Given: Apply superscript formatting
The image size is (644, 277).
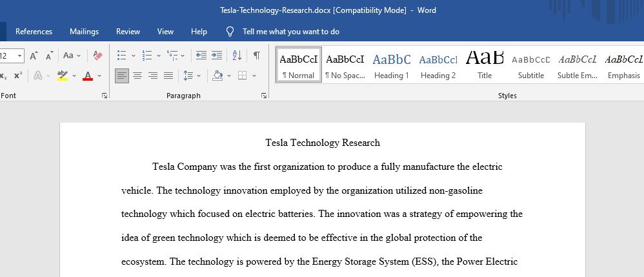Looking at the screenshot, I should (x=18, y=76).
